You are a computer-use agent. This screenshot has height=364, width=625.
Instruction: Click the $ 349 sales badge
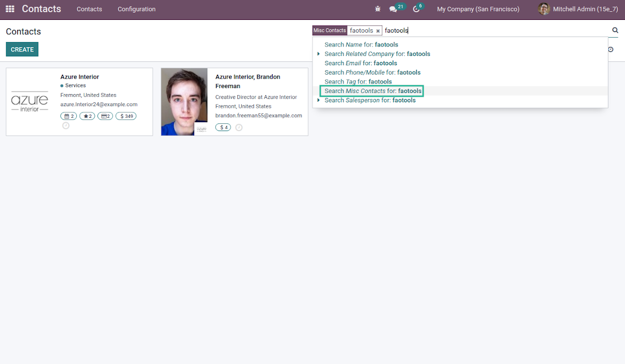(x=126, y=116)
